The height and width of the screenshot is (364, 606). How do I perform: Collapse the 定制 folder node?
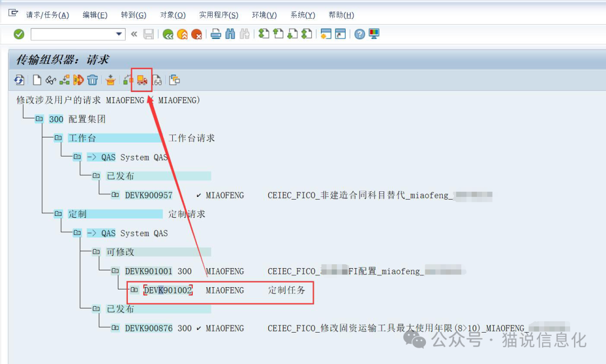[x=58, y=213]
